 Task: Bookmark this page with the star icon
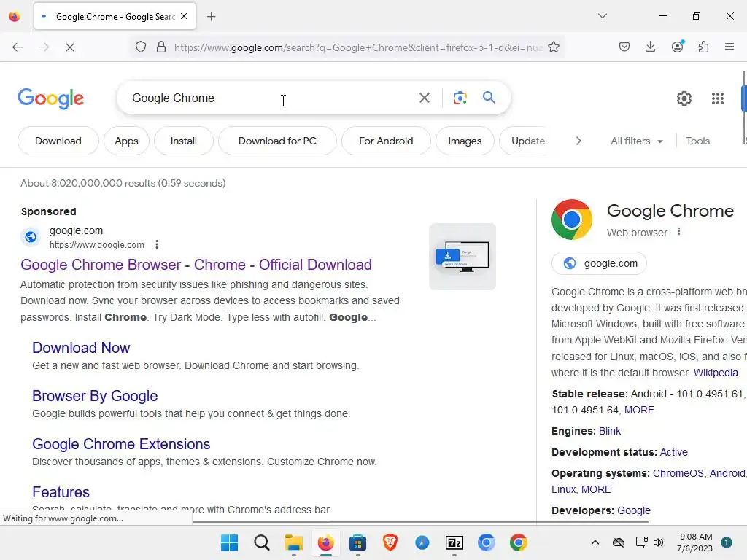pos(554,47)
